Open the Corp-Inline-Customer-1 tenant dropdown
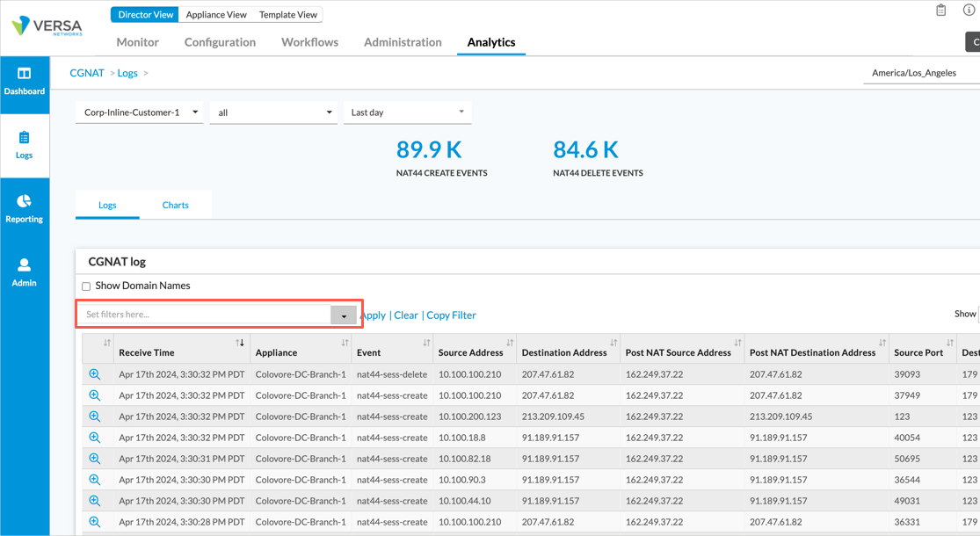980x536 pixels. [140, 112]
